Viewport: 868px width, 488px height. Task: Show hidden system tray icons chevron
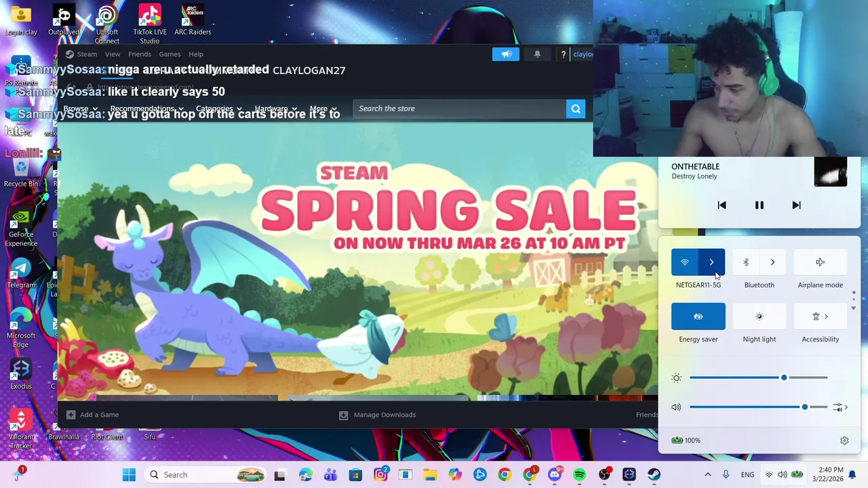pos(708,474)
